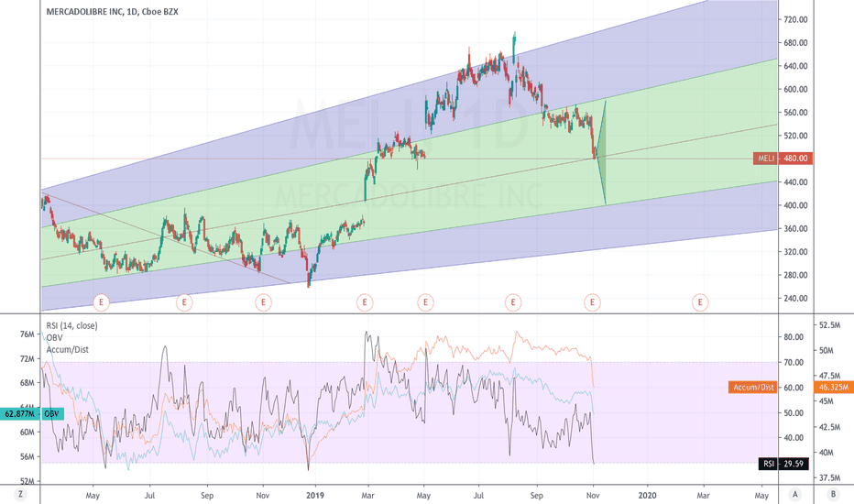The width and height of the screenshot is (854, 504).
Task: Click the orange Accum/Dist axis tag
Action: [752, 388]
